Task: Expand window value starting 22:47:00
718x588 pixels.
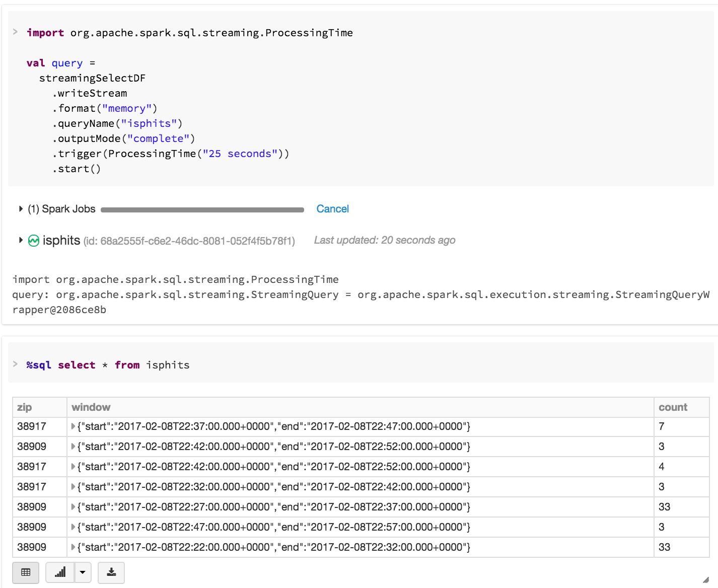Action: tap(74, 527)
